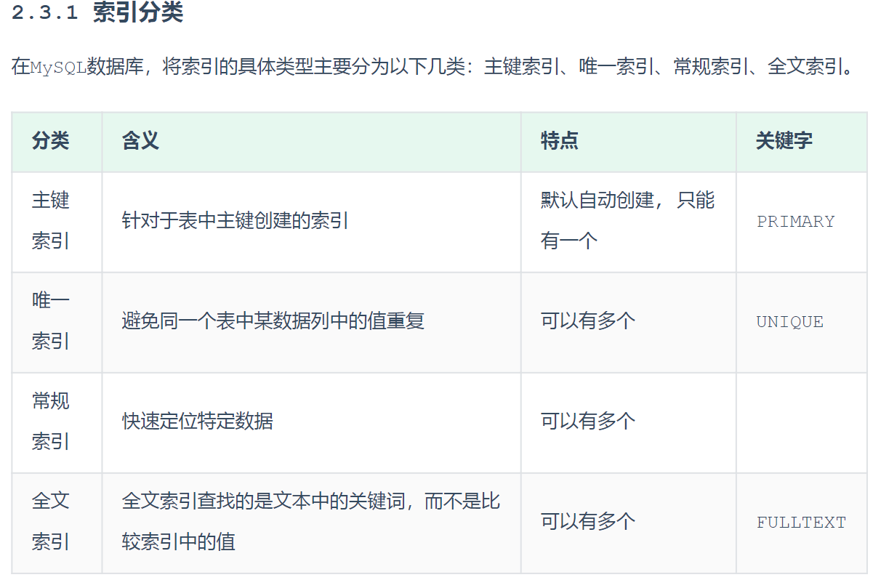Click the text 针对于表中主键创建的索引
The image size is (873, 588).
coord(236,221)
